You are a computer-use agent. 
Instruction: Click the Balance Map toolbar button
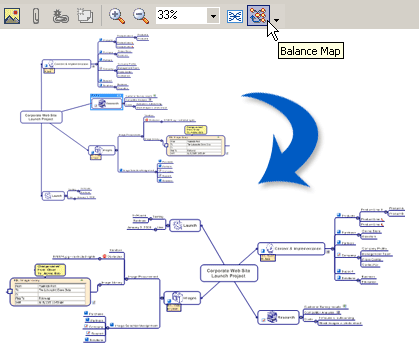(259, 15)
